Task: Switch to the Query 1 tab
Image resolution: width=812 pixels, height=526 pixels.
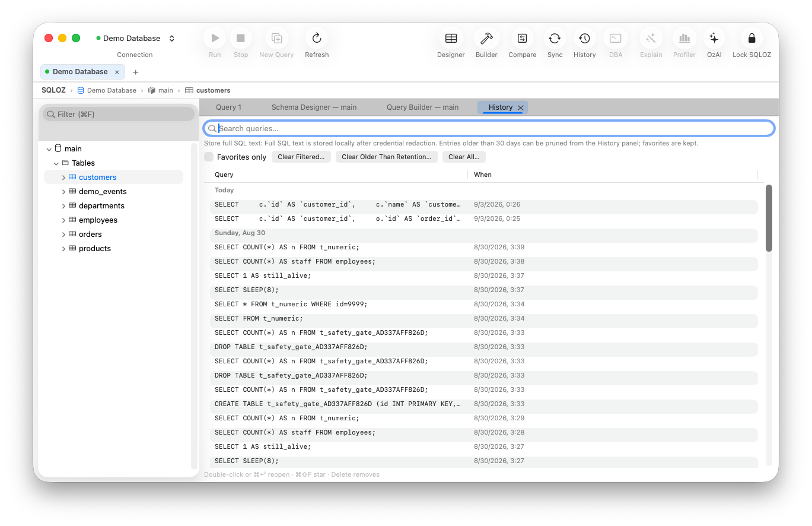Action: [228, 107]
